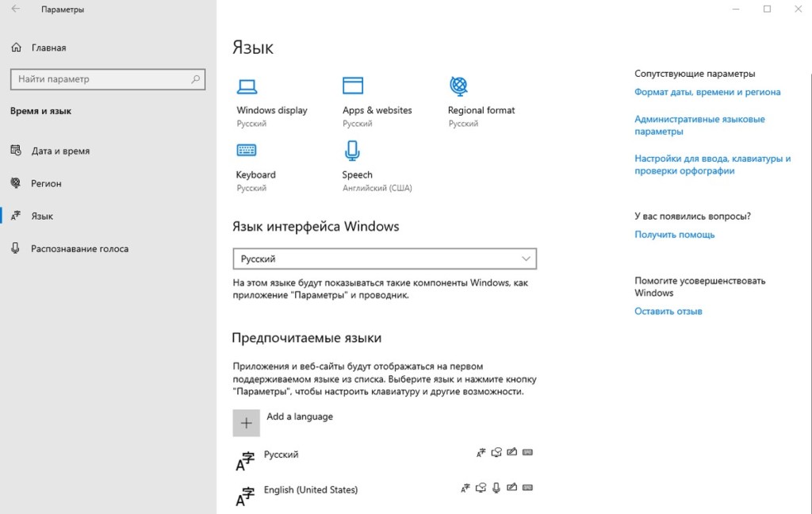Focus the Найти параметр search field

tap(108, 79)
